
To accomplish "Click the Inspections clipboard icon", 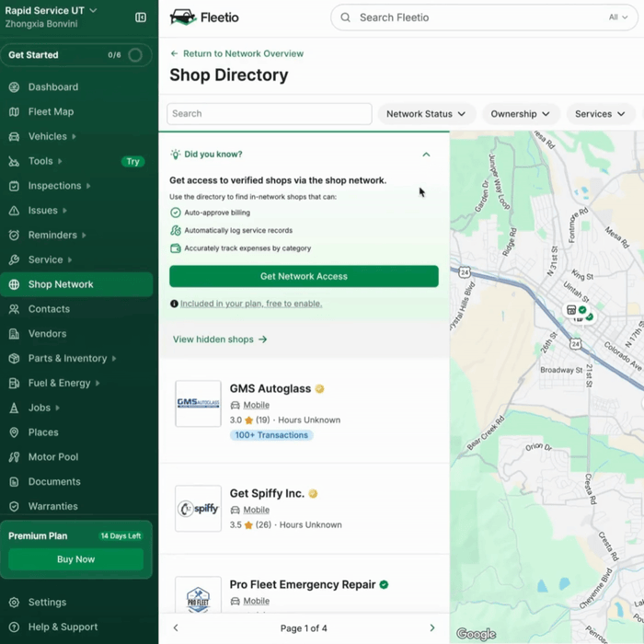I will click(14, 186).
